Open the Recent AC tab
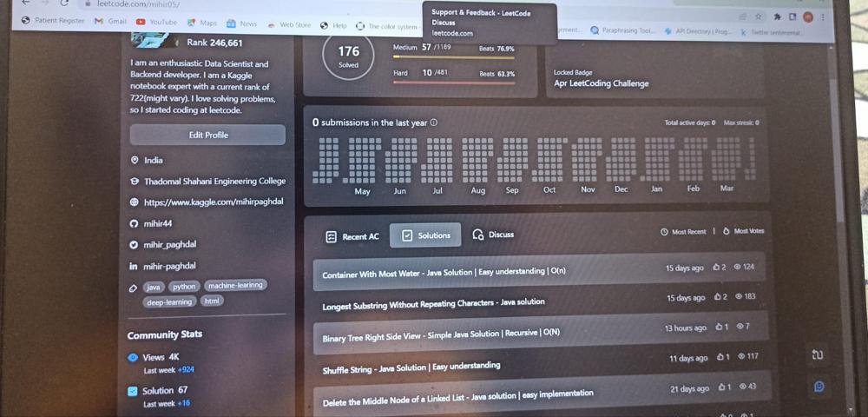The image size is (868, 417). tap(353, 236)
